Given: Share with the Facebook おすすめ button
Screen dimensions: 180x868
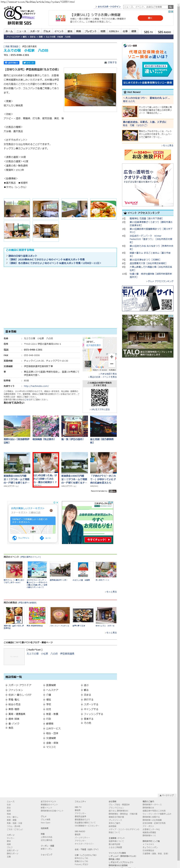Looking at the screenshot, I should click(12, 63).
